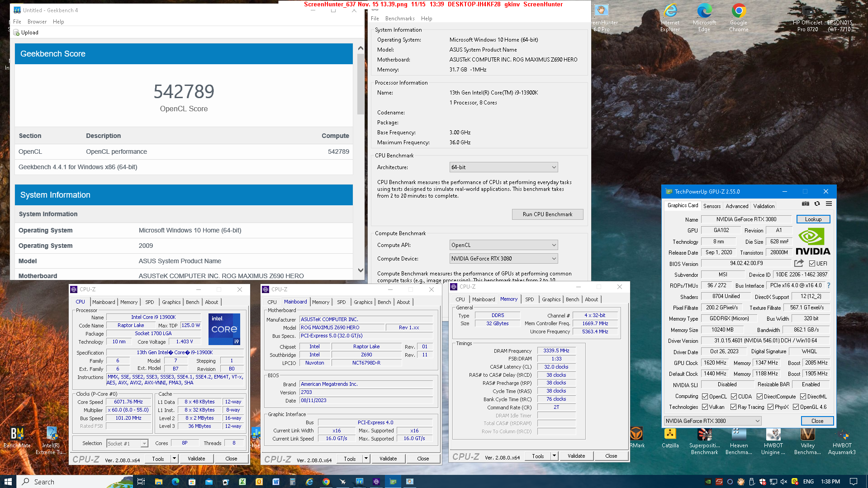Toggle the Vulkan technologies checkbox
Image resolution: width=868 pixels, height=488 pixels.
pyautogui.click(x=705, y=407)
